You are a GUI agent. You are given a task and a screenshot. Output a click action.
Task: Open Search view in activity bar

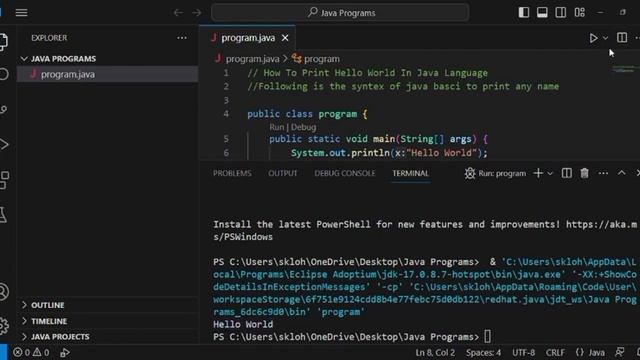pyautogui.click(x=3, y=74)
